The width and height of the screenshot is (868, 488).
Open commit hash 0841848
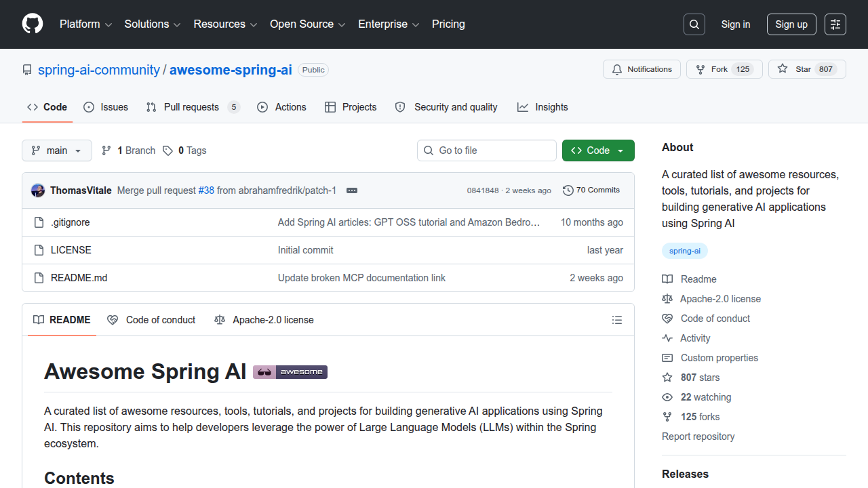coord(483,190)
